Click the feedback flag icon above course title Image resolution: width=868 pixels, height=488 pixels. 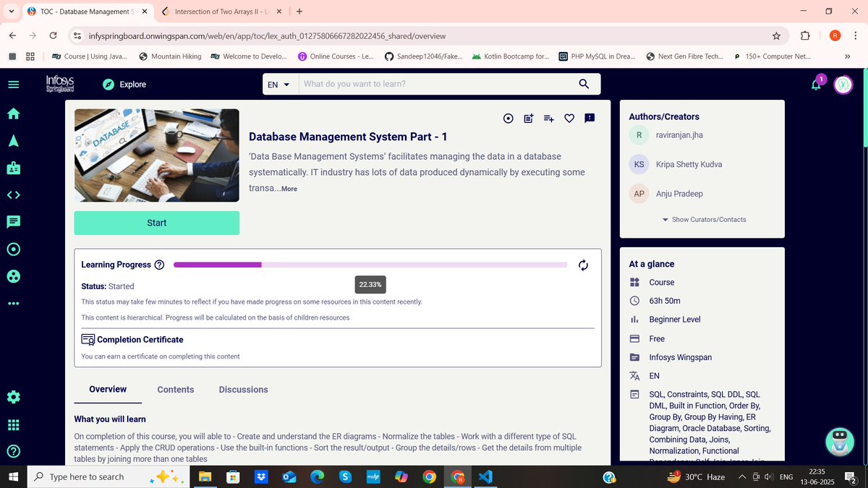(590, 118)
